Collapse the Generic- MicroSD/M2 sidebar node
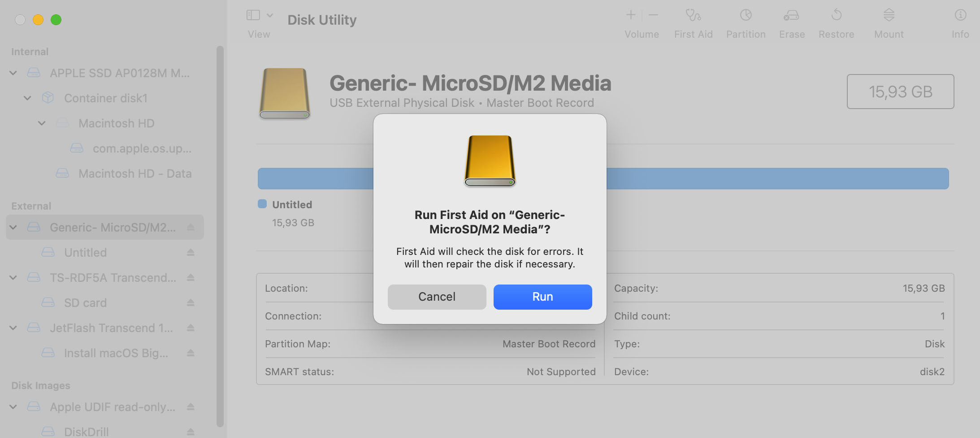The width and height of the screenshot is (980, 438). coord(13,227)
